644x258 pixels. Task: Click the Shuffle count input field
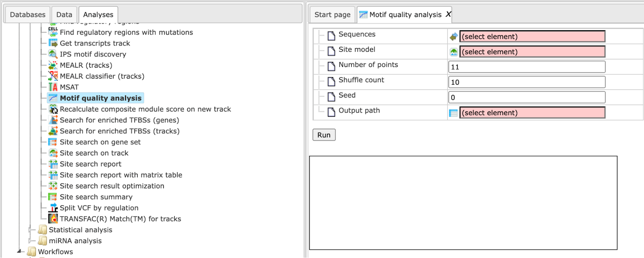(x=526, y=82)
